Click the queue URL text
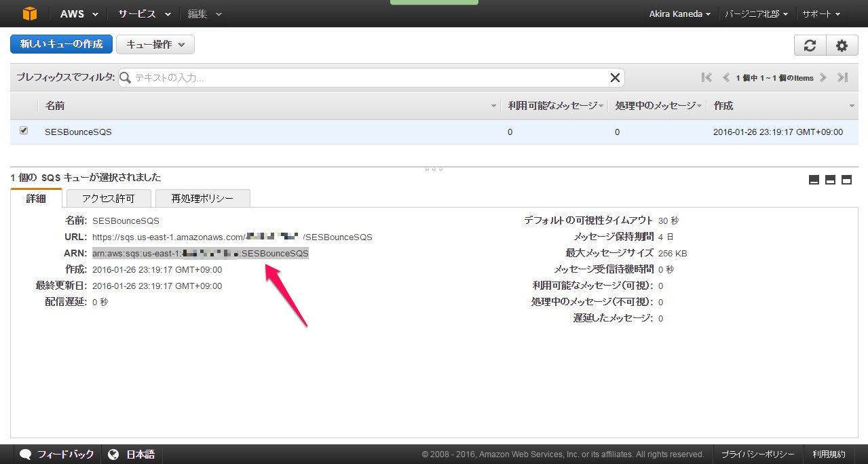Viewport: 868px width, 464px height. [x=232, y=237]
